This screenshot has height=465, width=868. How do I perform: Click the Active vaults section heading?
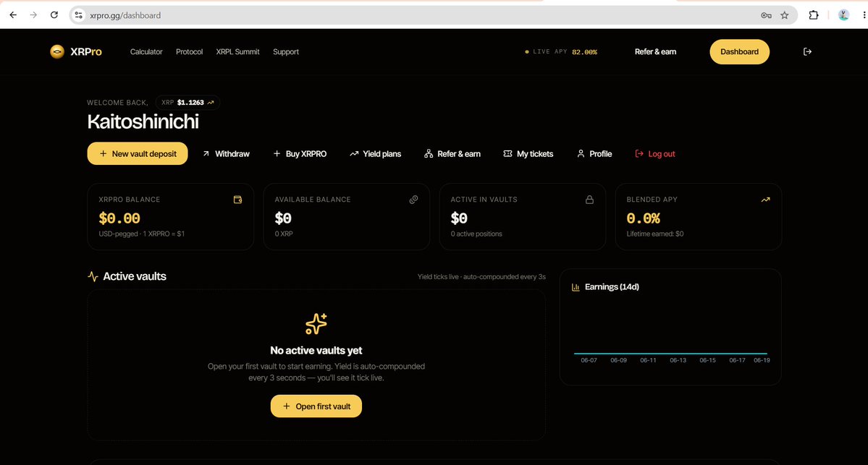click(x=135, y=276)
